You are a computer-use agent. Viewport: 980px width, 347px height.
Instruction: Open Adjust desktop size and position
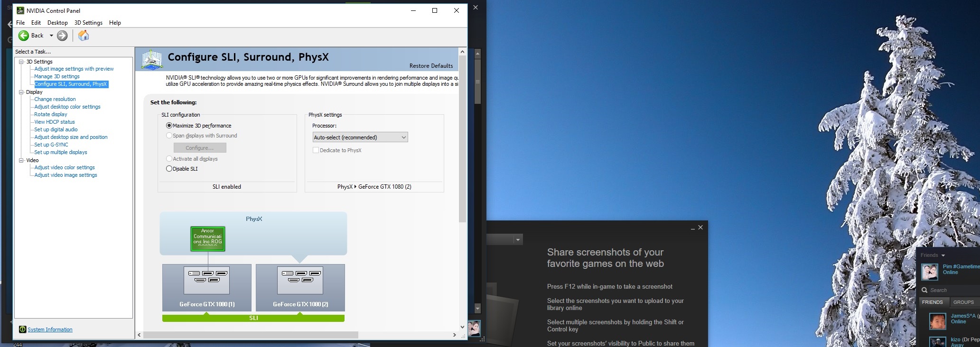(71, 137)
